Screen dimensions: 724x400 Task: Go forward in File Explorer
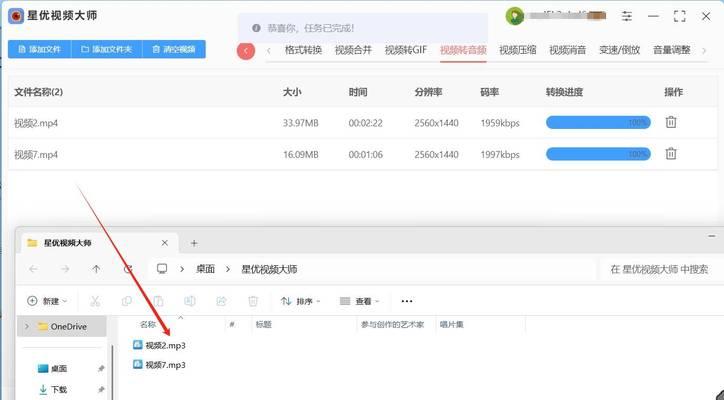65,269
